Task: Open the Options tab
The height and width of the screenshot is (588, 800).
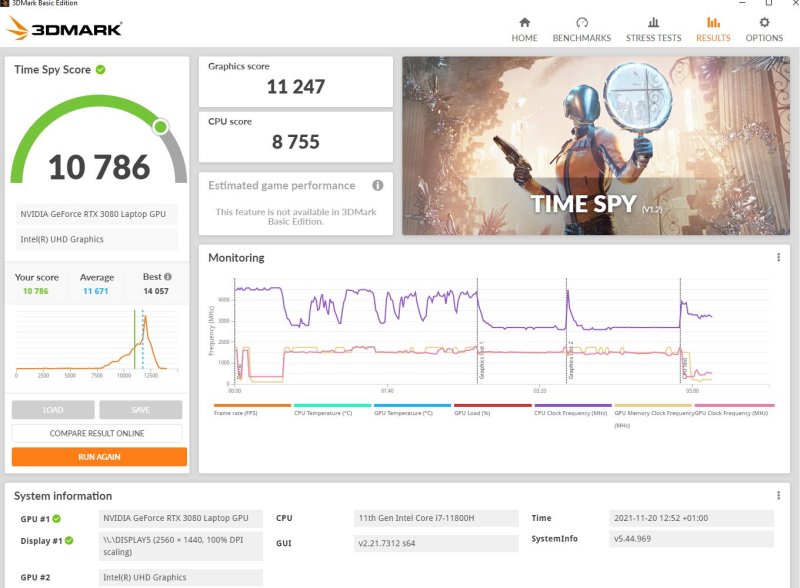Action: click(x=764, y=30)
